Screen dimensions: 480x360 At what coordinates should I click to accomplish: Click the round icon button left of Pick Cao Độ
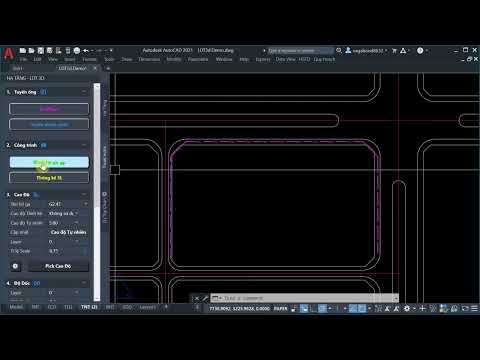coord(15,266)
